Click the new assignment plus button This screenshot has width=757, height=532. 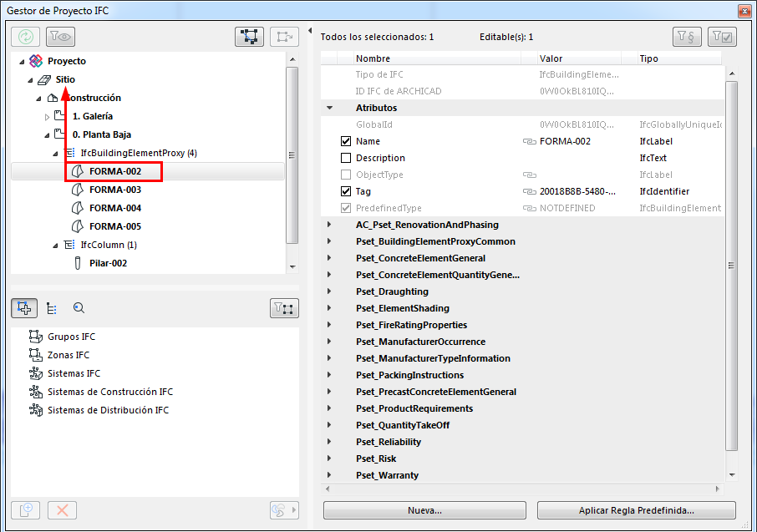[26, 509]
